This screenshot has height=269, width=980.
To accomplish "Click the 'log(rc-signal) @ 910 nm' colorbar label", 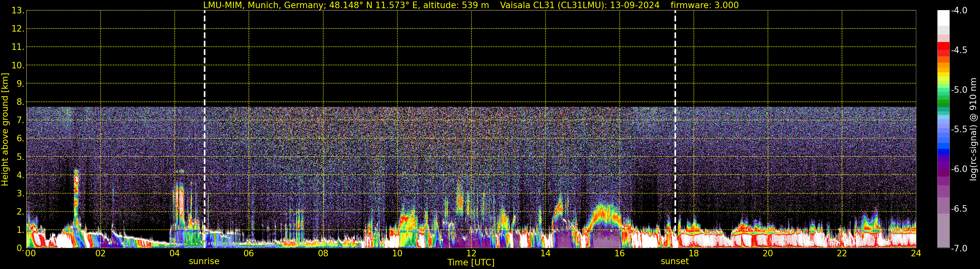I will 973,130.
